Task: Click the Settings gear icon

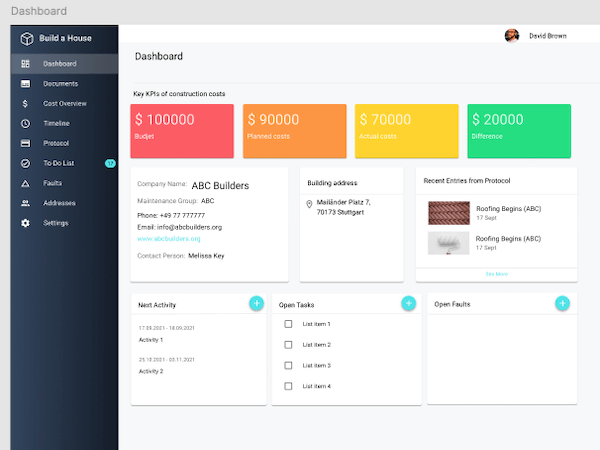Action: (x=25, y=223)
